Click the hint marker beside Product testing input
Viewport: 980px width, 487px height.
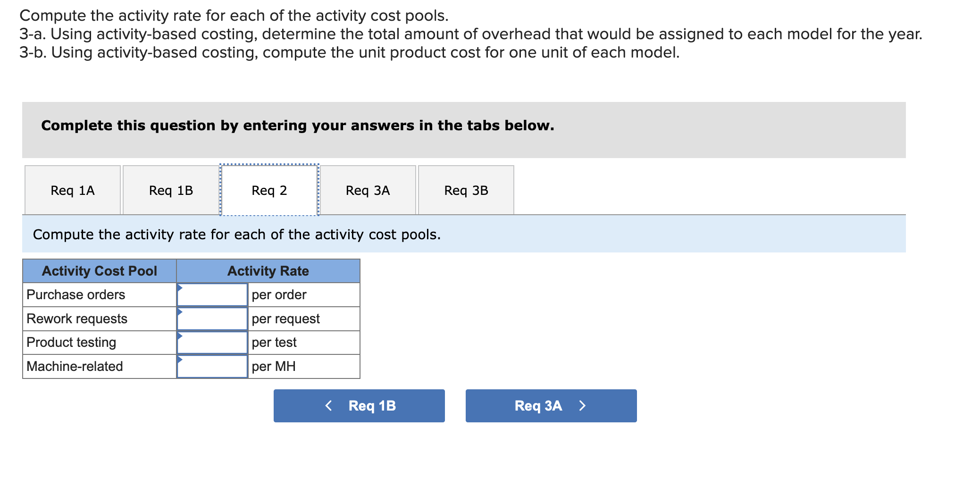coord(180,335)
